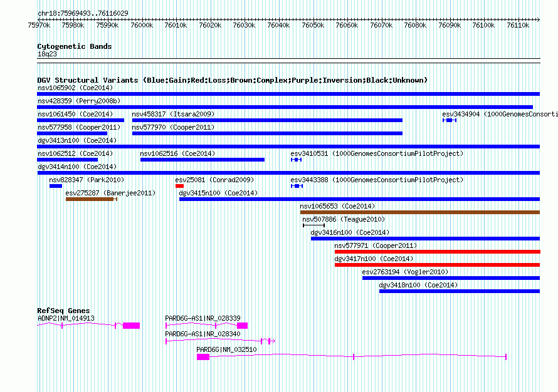Click the dgv3415n100 (Coe2014) blue bar
558x392 pixels.
click(x=359, y=199)
